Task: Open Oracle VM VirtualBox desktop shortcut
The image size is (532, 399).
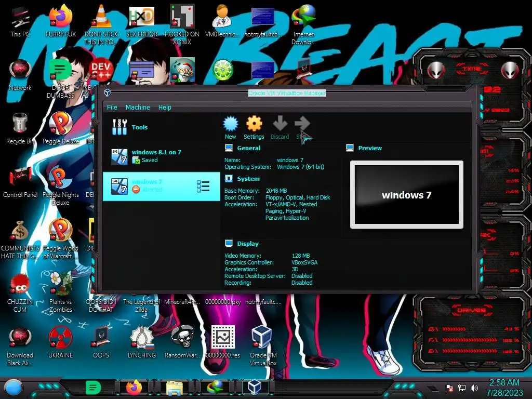Action: click(x=263, y=346)
